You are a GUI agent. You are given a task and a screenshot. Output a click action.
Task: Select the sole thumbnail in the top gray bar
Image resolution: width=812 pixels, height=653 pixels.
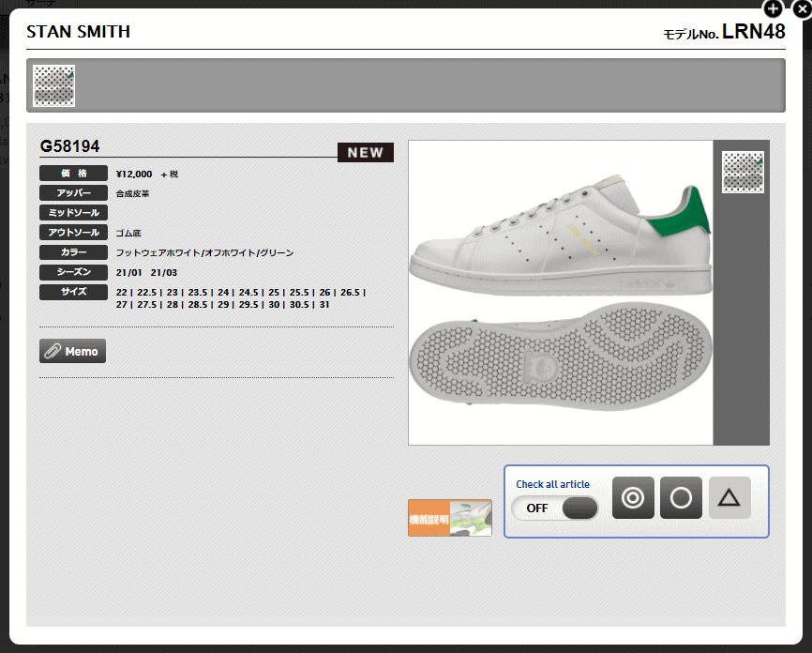tap(53, 85)
